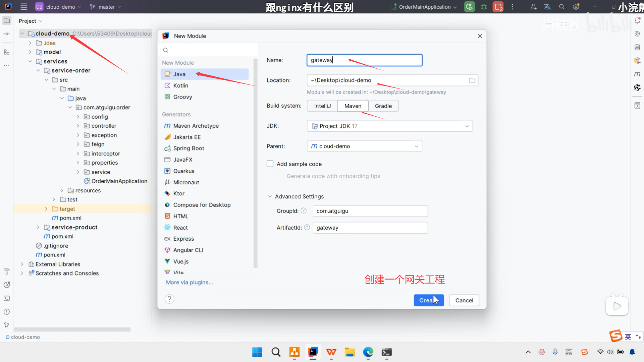644x362 pixels.
Task: Click the Cancel button
Action: click(464, 300)
